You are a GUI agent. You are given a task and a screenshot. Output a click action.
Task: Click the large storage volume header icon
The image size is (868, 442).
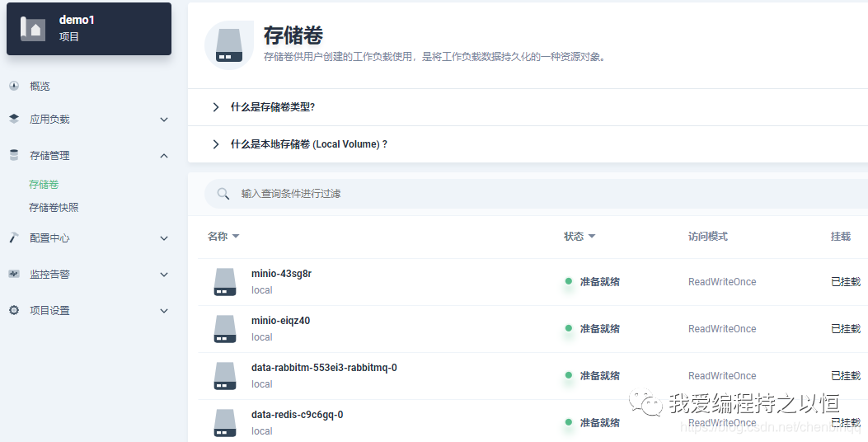(x=229, y=45)
